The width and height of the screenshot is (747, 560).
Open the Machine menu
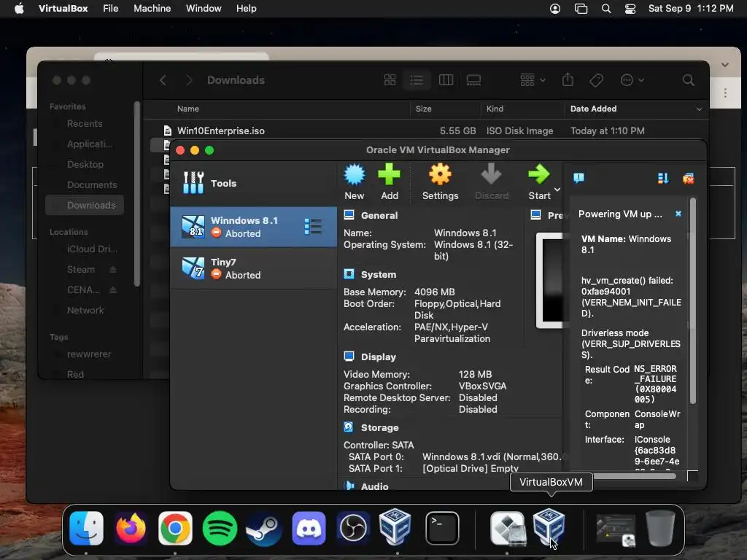[152, 9]
